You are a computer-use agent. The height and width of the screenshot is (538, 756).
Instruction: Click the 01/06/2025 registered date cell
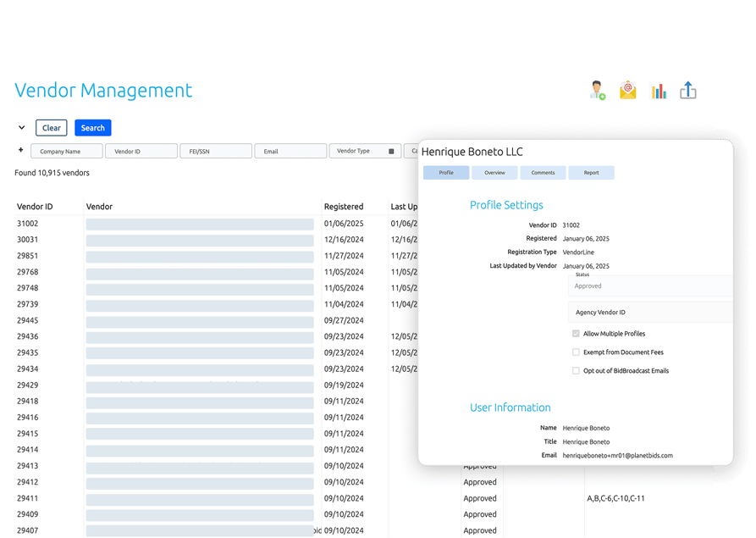click(344, 224)
